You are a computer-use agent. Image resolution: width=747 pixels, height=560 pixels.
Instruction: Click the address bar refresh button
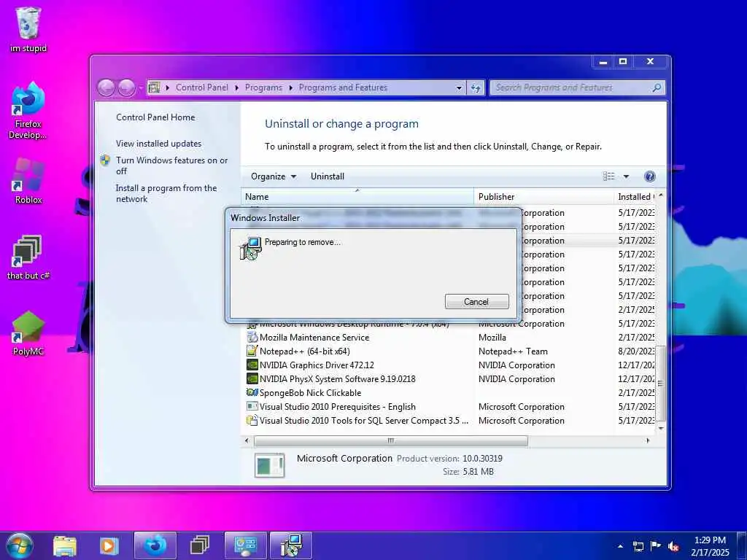click(x=476, y=87)
